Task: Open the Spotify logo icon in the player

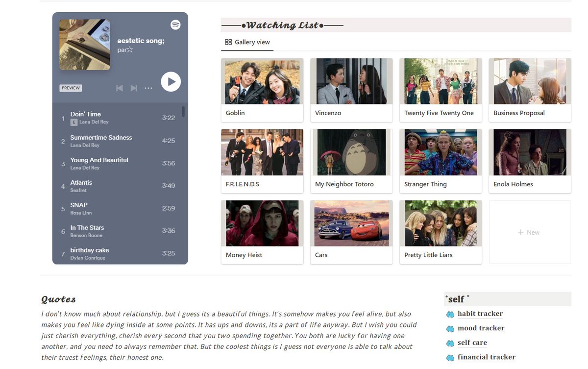Action: (x=175, y=25)
